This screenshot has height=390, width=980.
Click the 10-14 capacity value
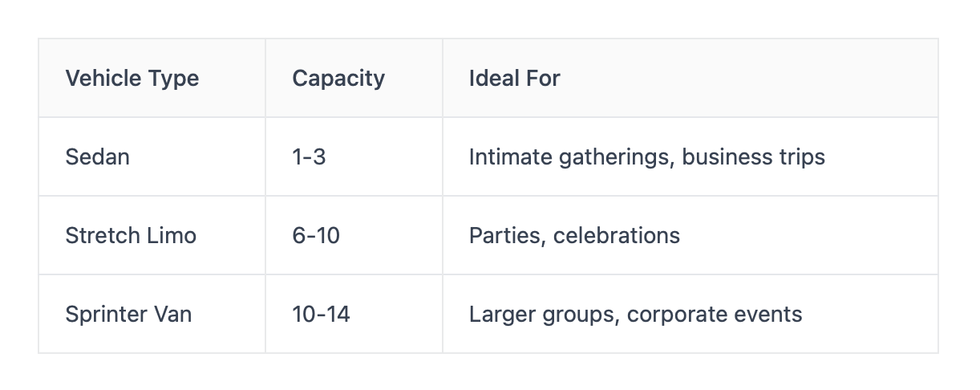(x=321, y=314)
